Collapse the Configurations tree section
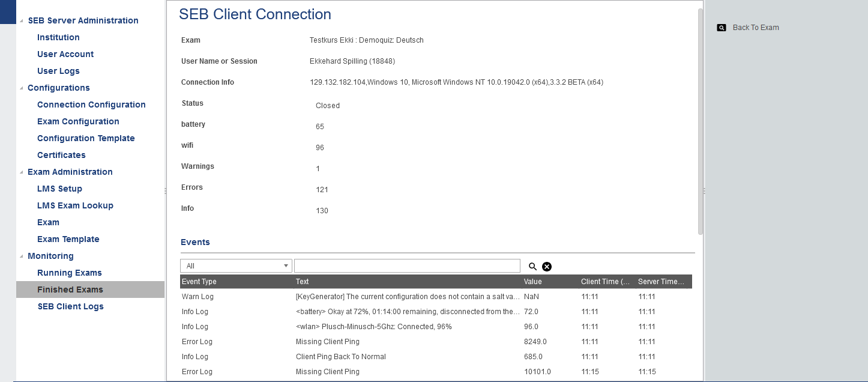This screenshot has height=382, width=868. click(x=22, y=88)
